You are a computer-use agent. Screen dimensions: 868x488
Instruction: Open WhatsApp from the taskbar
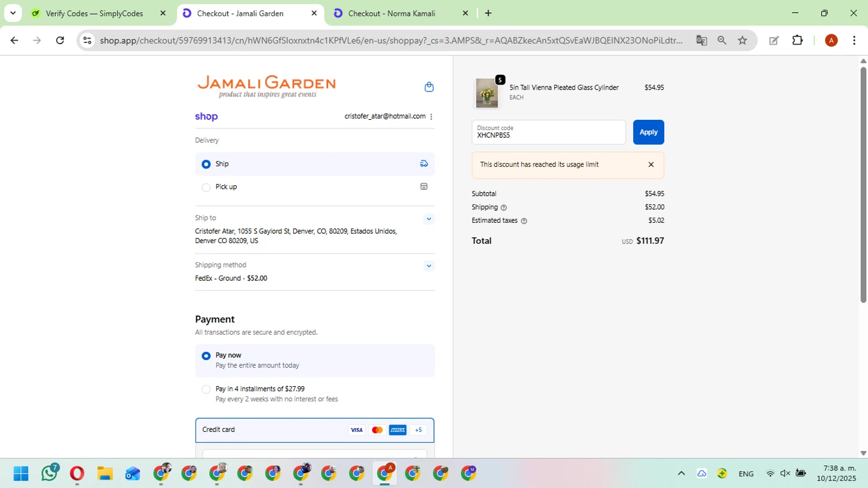50,474
